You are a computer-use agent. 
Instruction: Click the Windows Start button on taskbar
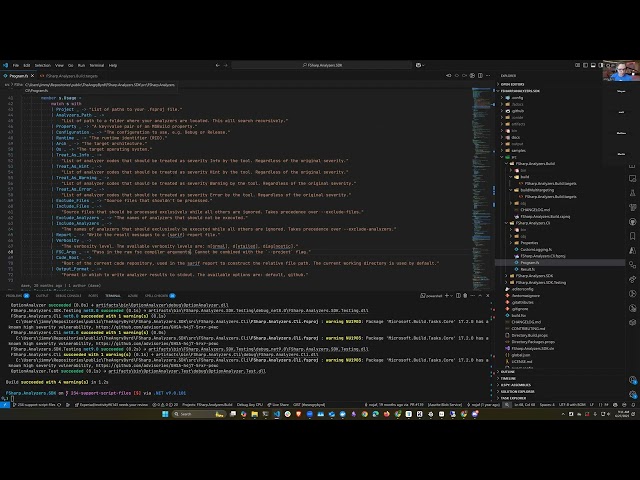coord(165,414)
